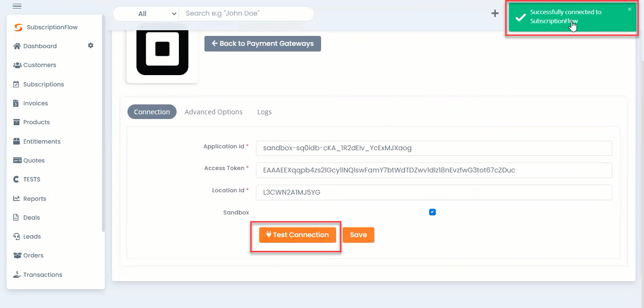Click the plus add-new icon

[x=495, y=13]
